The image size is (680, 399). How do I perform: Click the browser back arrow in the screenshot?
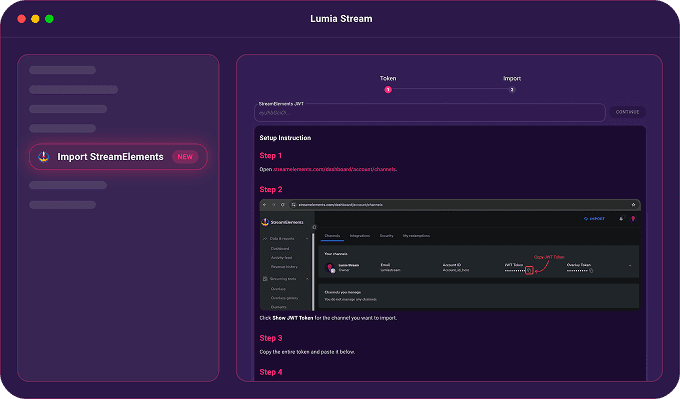pos(265,205)
